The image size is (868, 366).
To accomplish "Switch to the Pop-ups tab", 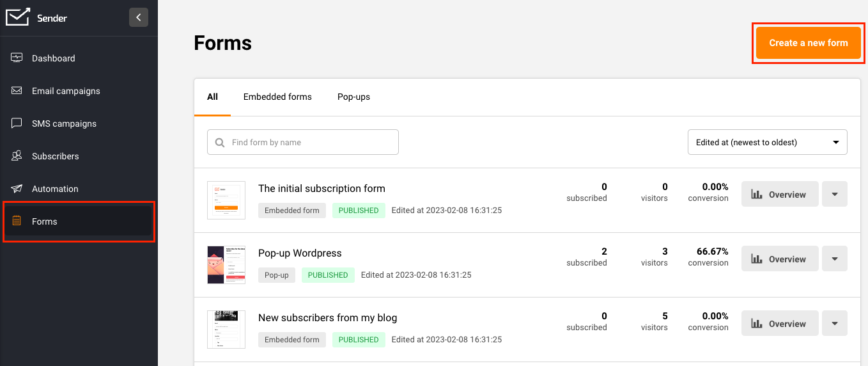I will [x=353, y=97].
